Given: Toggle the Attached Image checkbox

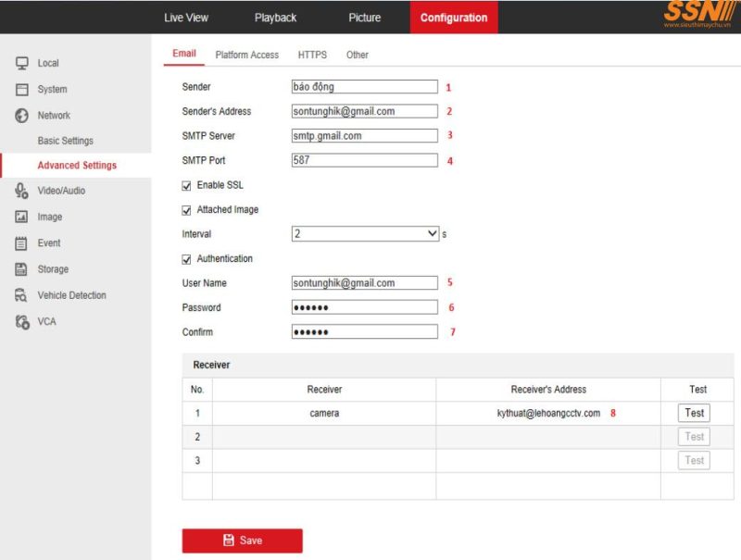Looking at the screenshot, I should click(x=187, y=210).
